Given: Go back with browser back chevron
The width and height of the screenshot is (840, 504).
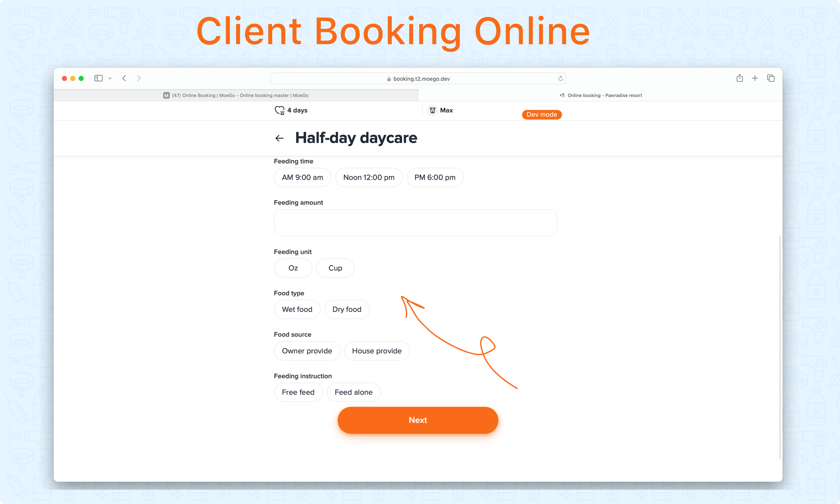Looking at the screenshot, I should 124,78.
